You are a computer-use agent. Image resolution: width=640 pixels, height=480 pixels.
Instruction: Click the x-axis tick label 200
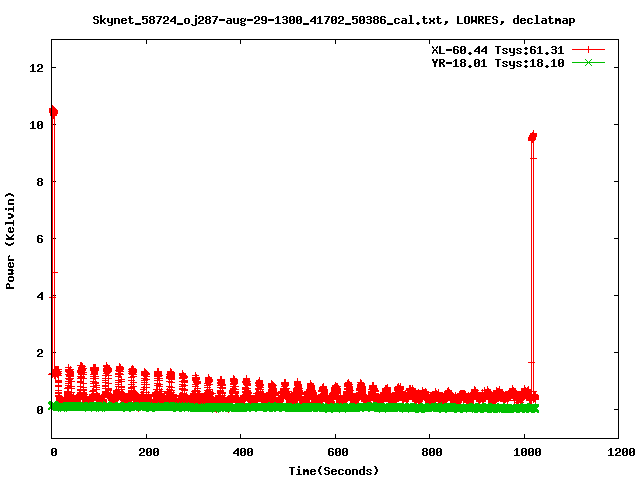point(149,452)
